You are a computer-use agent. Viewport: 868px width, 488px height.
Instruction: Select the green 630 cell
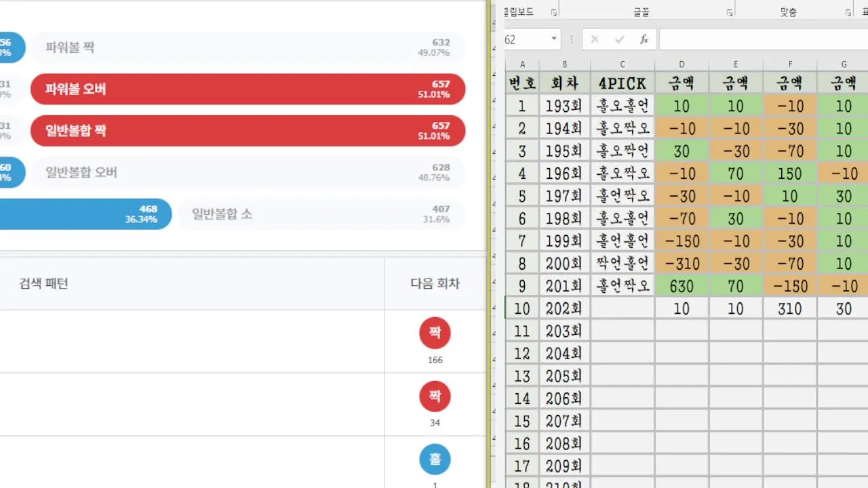click(x=682, y=286)
